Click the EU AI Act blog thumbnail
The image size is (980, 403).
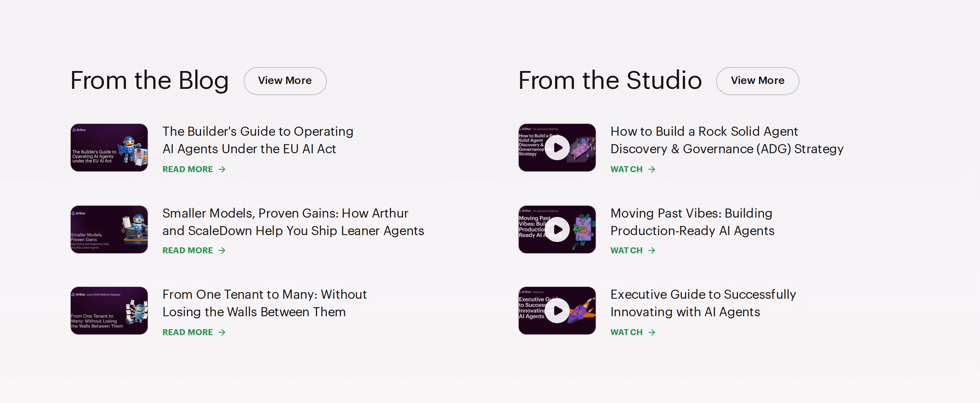point(109,148)
